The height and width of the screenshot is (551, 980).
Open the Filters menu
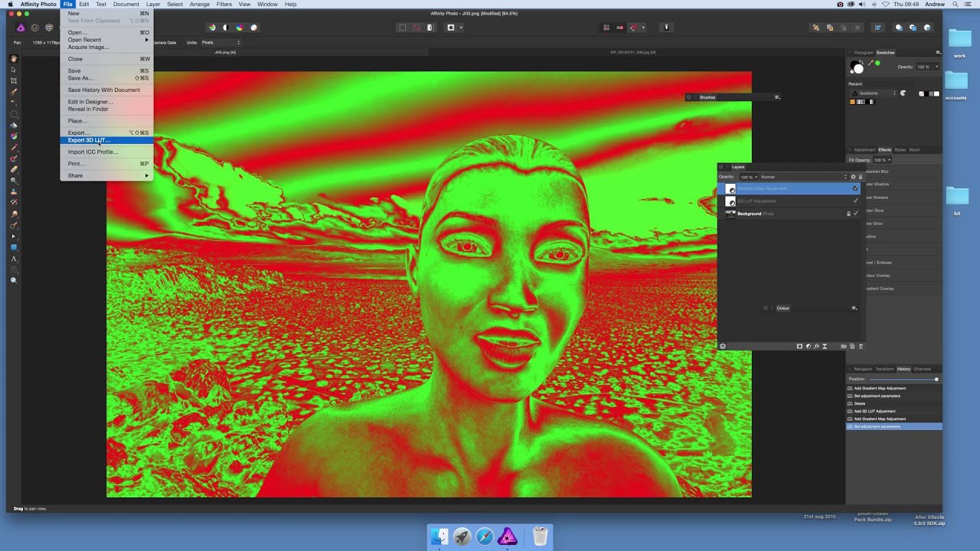coord(224,4)
